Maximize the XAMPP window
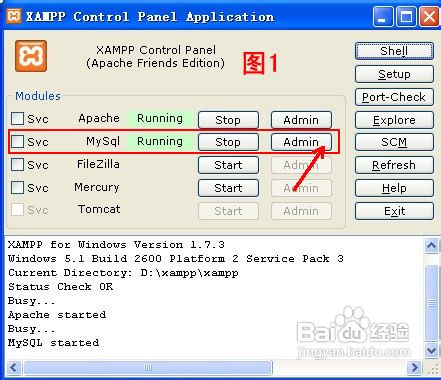The image size is (441, 380). click(406, 16)
